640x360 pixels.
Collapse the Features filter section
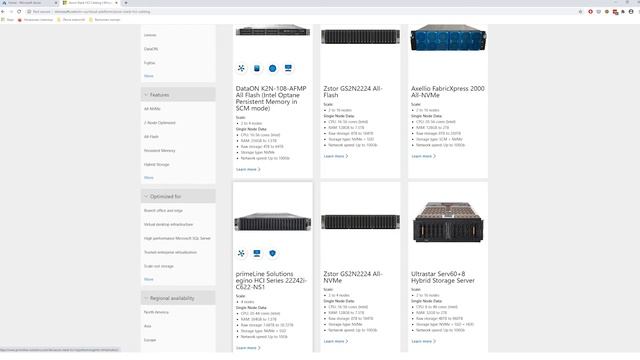pyautogui.click(x=178, y=95)
